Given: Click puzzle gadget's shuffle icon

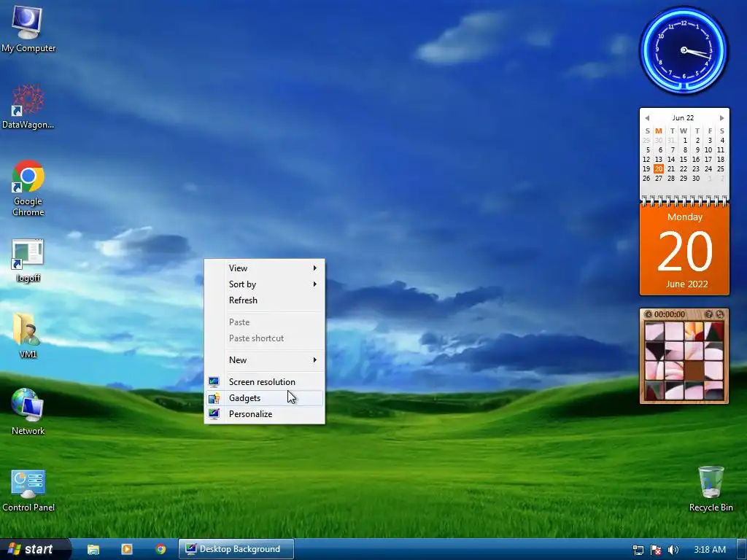Looking at the screenshot, I should pyautogui.click(x=720, y=314).
